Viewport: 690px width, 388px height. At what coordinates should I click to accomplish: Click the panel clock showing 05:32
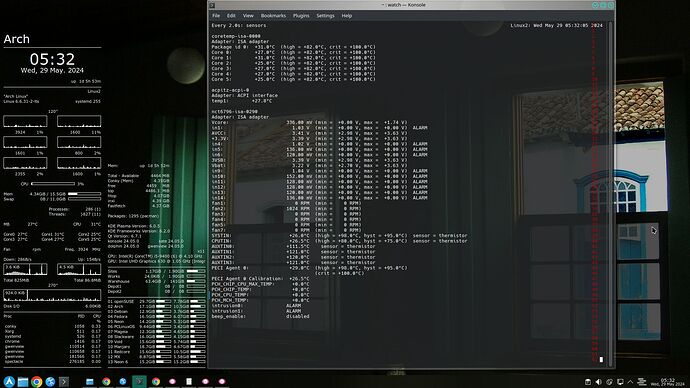click(x=668, y=382)
